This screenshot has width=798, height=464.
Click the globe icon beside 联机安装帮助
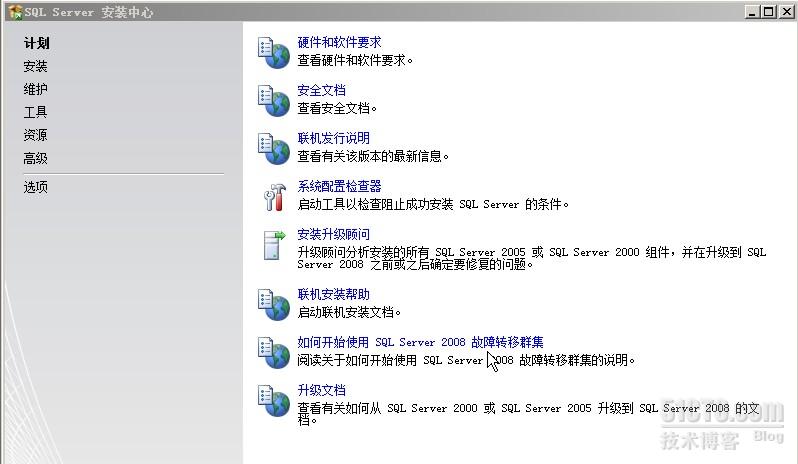click(x=274, y=305)
